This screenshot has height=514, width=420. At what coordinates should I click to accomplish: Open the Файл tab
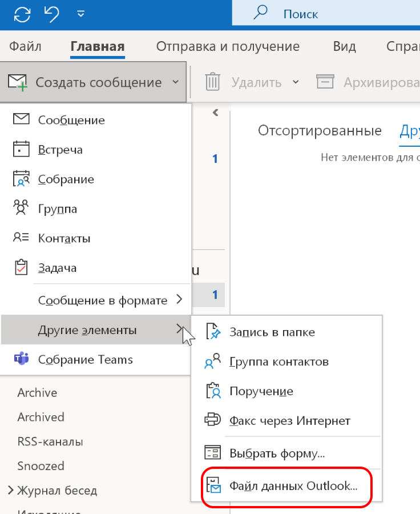tap(25, 47)
